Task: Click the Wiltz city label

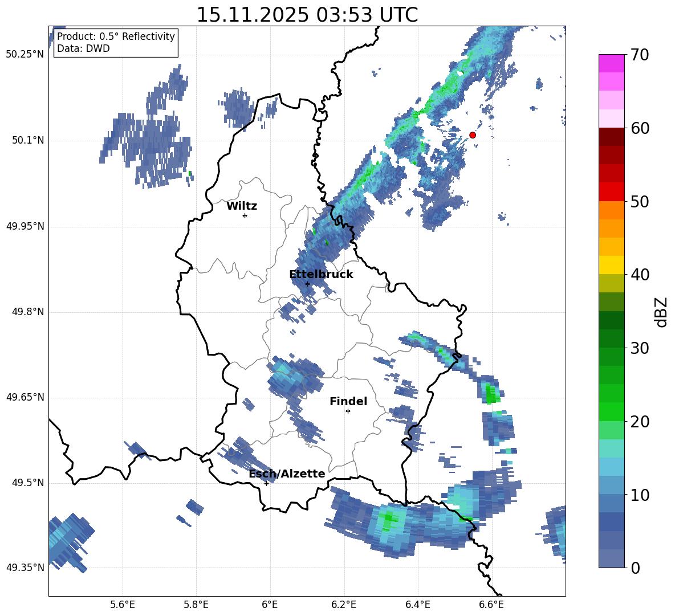Action: tap(242, 206)
